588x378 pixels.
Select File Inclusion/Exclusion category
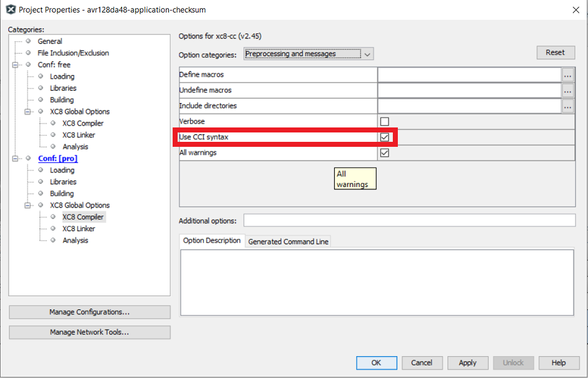pos(73,53)
